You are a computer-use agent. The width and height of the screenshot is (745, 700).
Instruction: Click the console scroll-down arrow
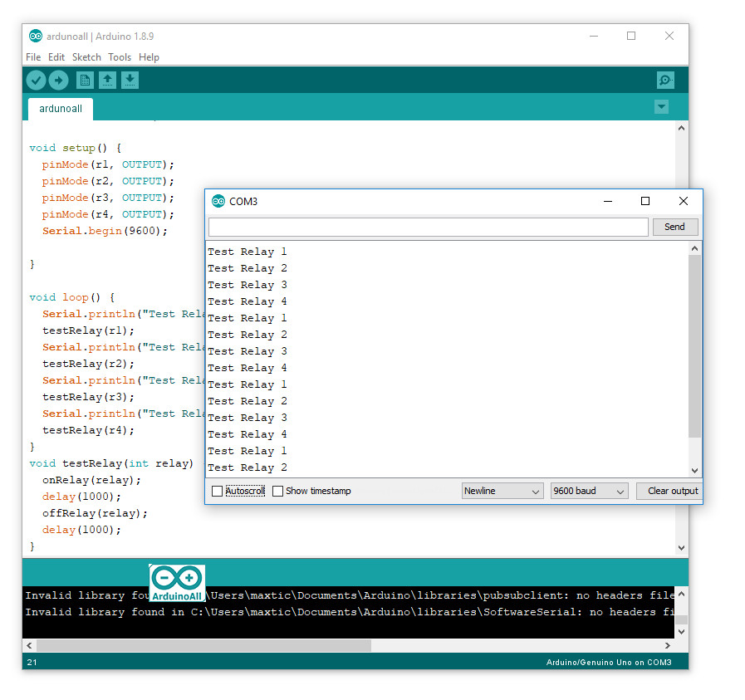point(681,632)
